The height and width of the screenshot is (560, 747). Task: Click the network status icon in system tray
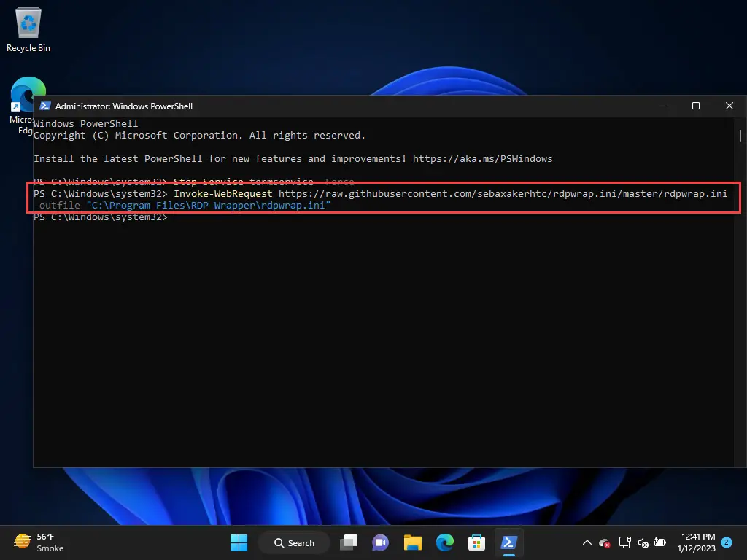(625, 542)
